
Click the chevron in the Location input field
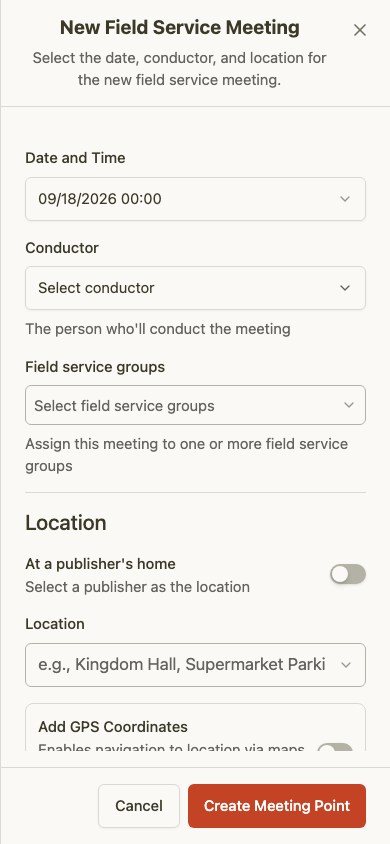pyautogui.click(x=346, y=665)
